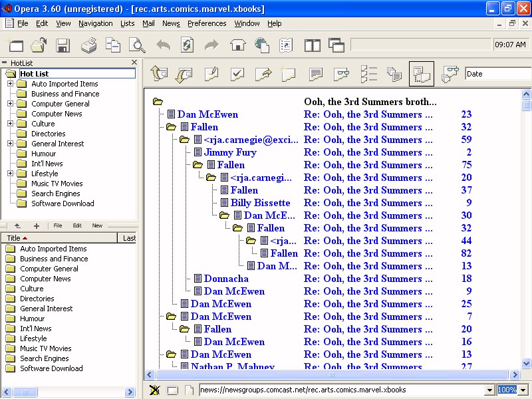Select the Search Engines folder in the tree

56,194
